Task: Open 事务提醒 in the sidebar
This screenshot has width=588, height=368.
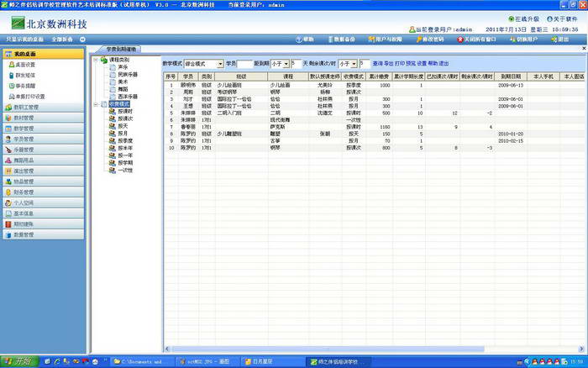Action: [x=22, y=86]
